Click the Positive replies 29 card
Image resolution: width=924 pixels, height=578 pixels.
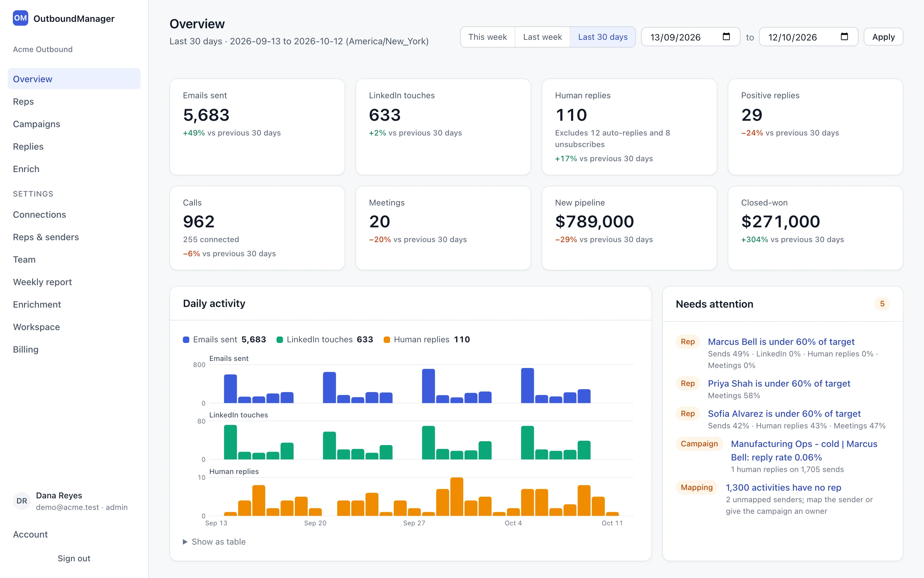tap(815, 127)
